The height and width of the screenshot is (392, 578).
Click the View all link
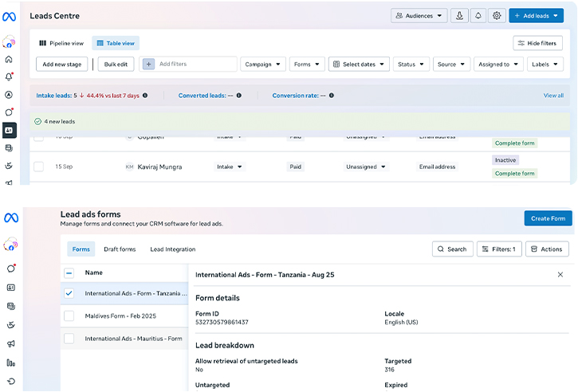(x=553, y=96)
